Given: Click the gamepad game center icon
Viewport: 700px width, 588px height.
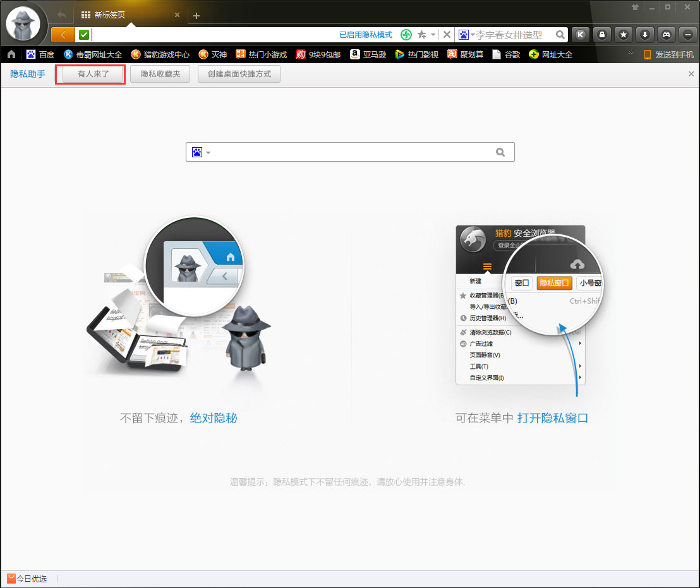Looking at the screenshot, I should (666, 35).
